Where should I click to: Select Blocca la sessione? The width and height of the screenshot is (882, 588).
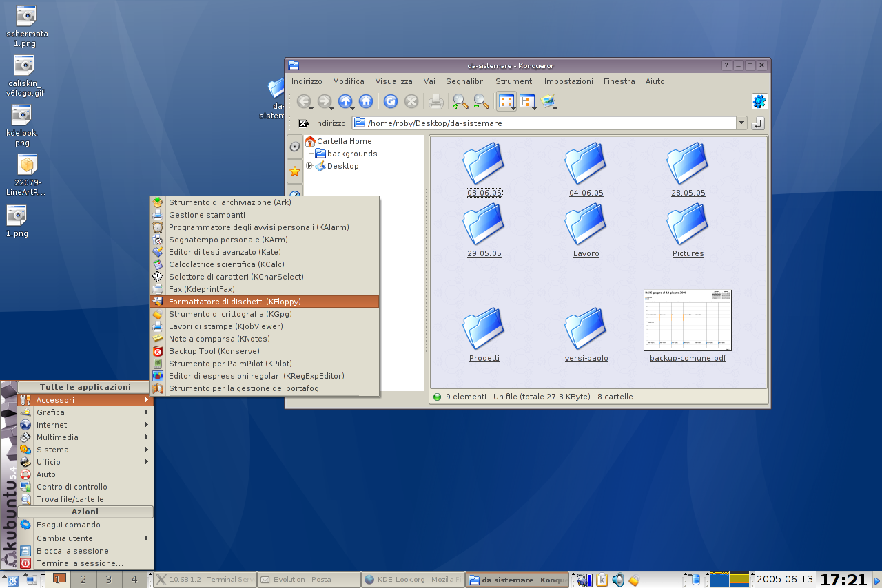click(x=85, y=551)
